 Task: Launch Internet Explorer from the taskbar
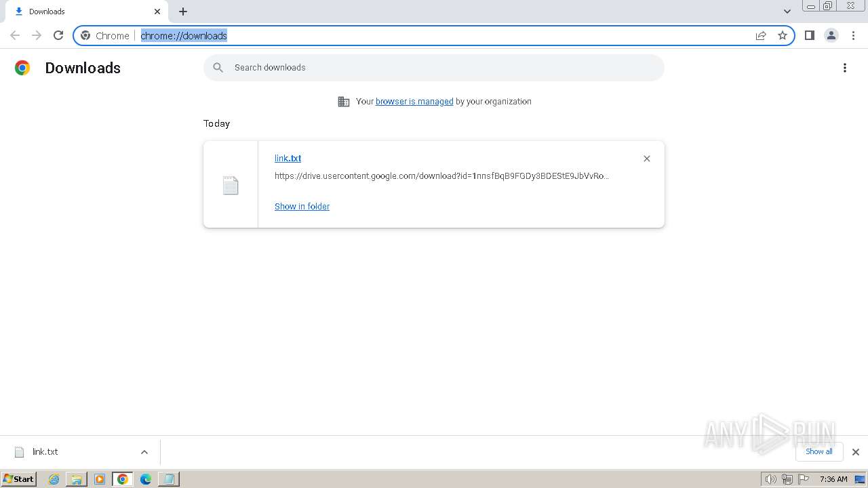pos(54,479)
